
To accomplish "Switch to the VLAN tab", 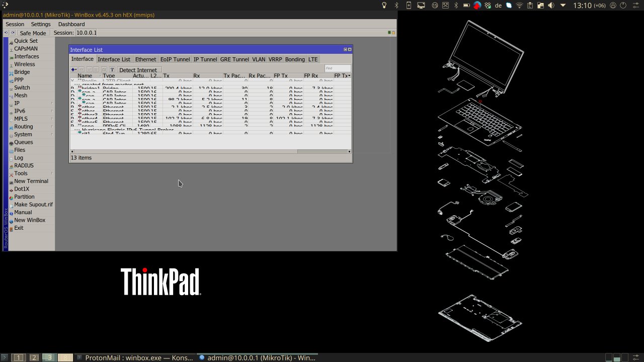I will [259, 59].
